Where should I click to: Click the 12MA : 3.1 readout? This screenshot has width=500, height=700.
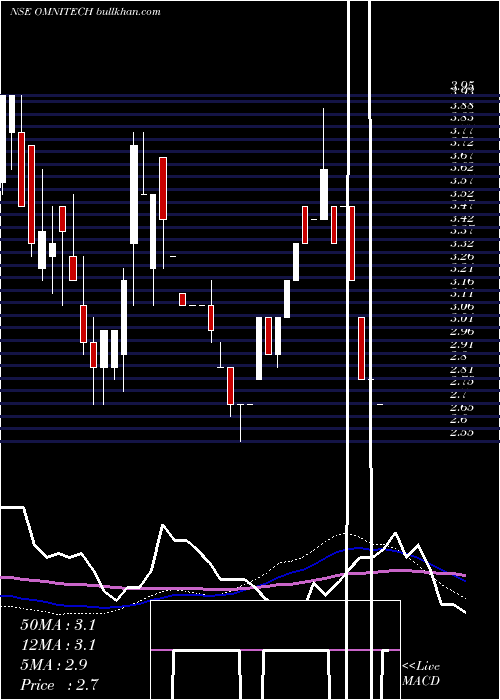pyautogui.click(x=58, y=645)
